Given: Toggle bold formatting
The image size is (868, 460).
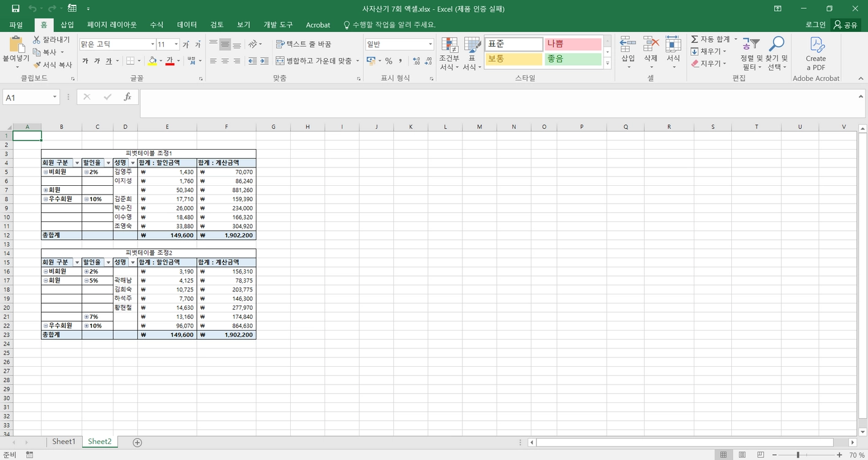Looking at the screenshot, I should click(85, 61).
